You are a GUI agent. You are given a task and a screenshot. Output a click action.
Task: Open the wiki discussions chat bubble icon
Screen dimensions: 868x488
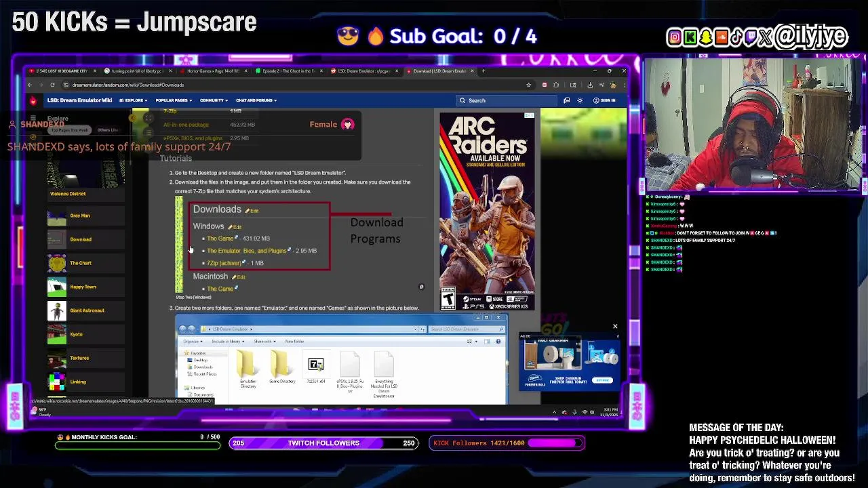click(x=566, y=100)
